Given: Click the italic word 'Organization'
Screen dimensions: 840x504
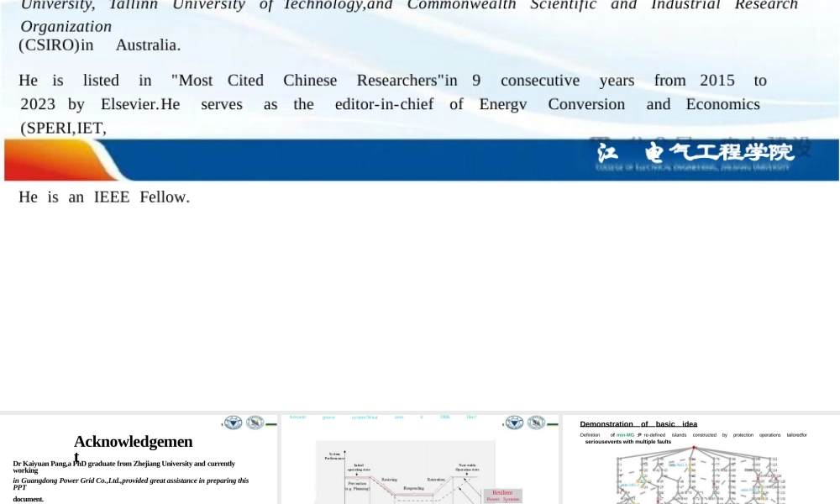Looking at the screenshot, I should tap(66, 26).
